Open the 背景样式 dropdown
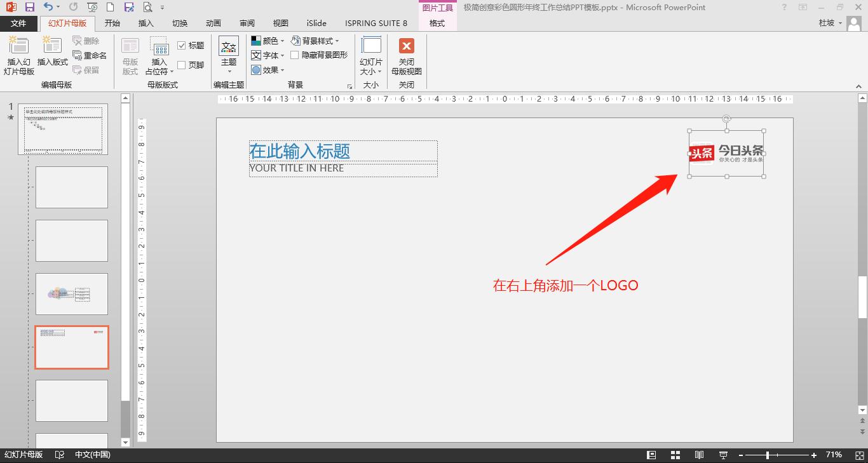Viewport: 868px width, 463px height. [x=315, y=41]
